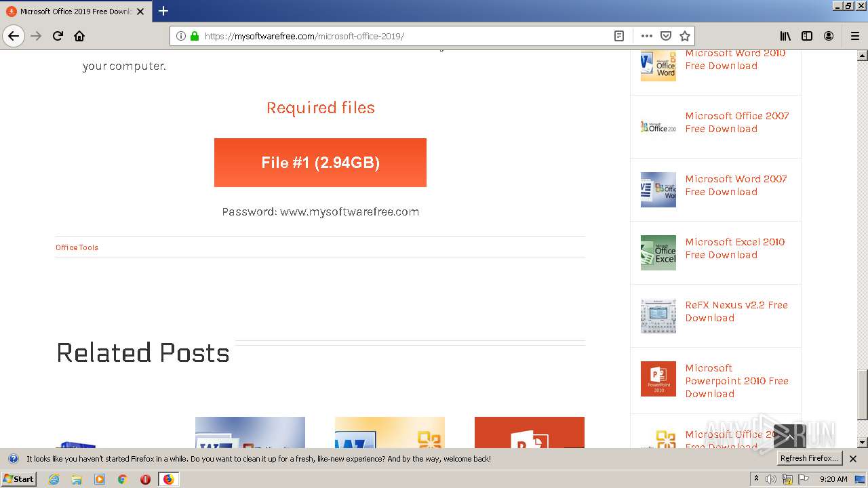The width and height of the screenshot is (868, 488).
Task: Open the Office Tools category link
Action: (77, 247)
